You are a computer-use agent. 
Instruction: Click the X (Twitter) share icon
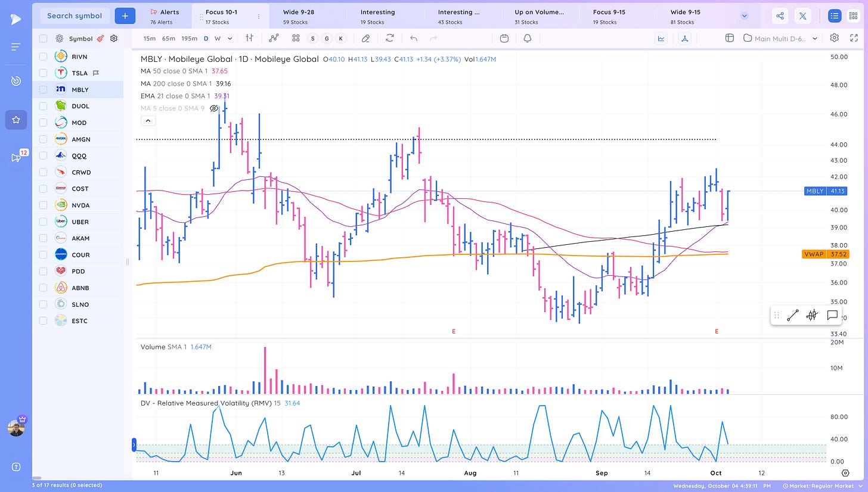tap(803, 16)
